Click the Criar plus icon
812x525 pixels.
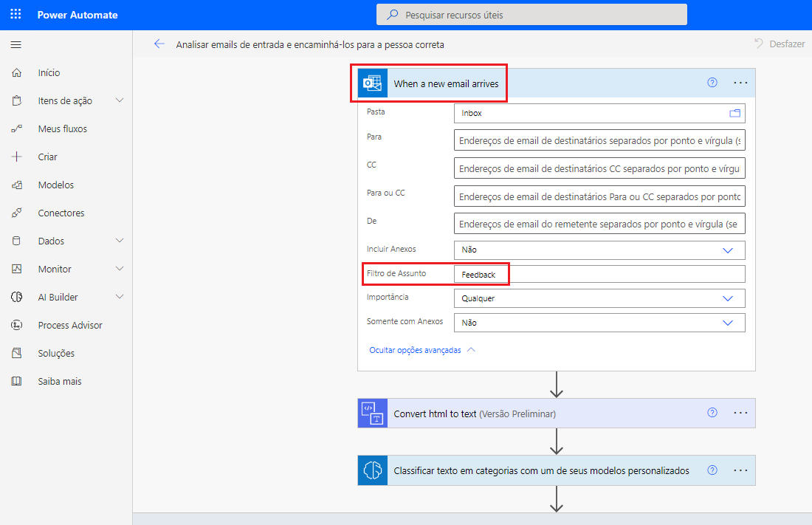(x=16, y=157)
